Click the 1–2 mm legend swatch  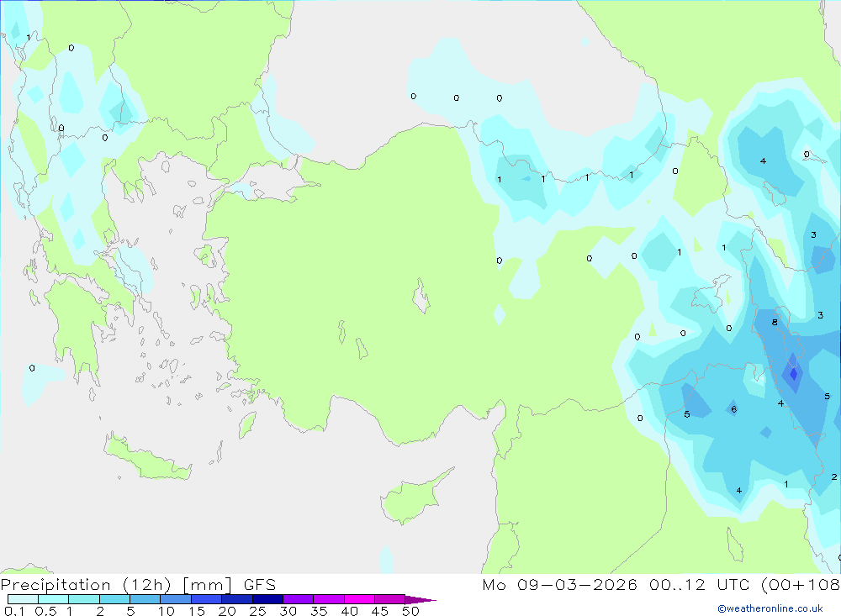83,599
